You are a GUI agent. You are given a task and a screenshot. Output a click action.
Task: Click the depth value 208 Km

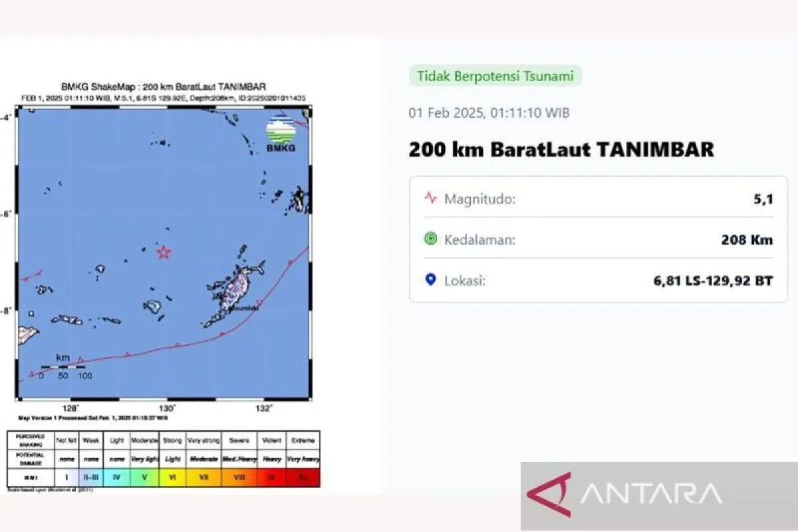point(747,239)
